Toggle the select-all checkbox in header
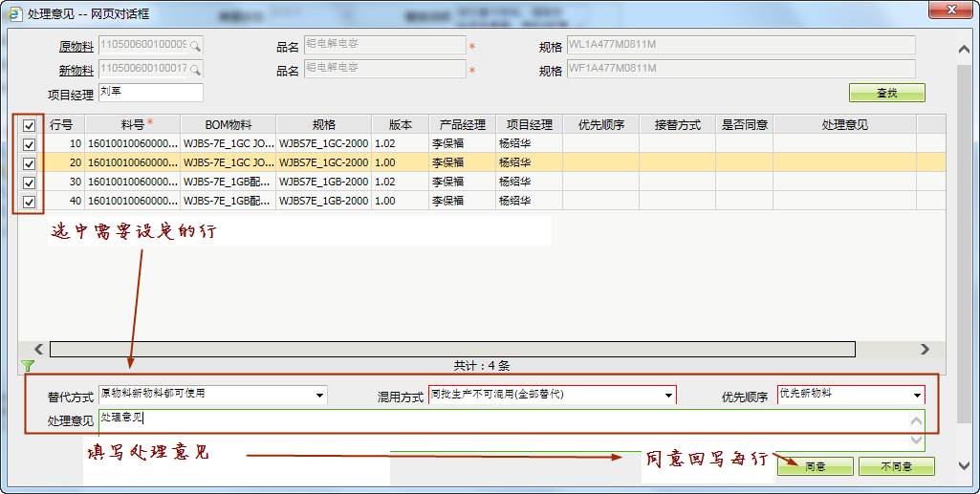 pyautogui.click(x=29, y=125)
